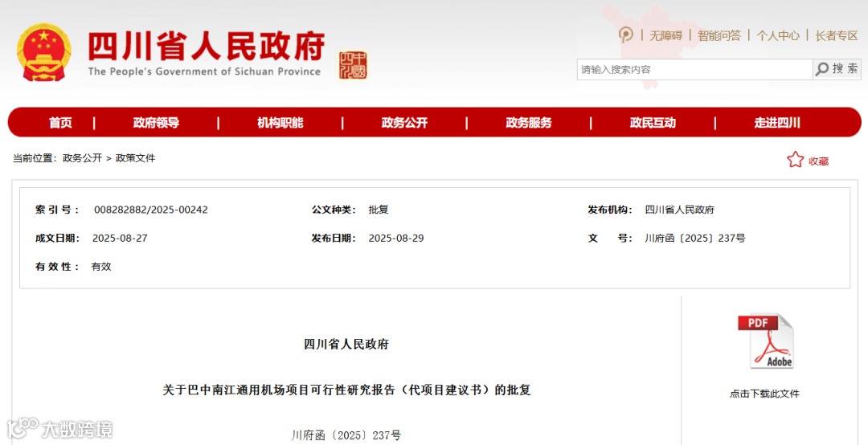
Task: Click the 搜索 button text
Action: 845,68
